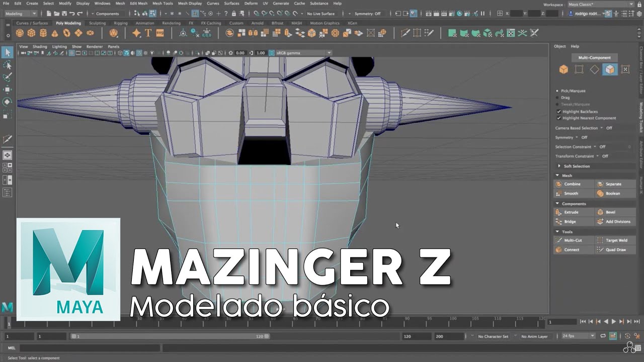Select the polygon sphere shelf icon
This screenshot has height=362, width=644.
[20, 33]
